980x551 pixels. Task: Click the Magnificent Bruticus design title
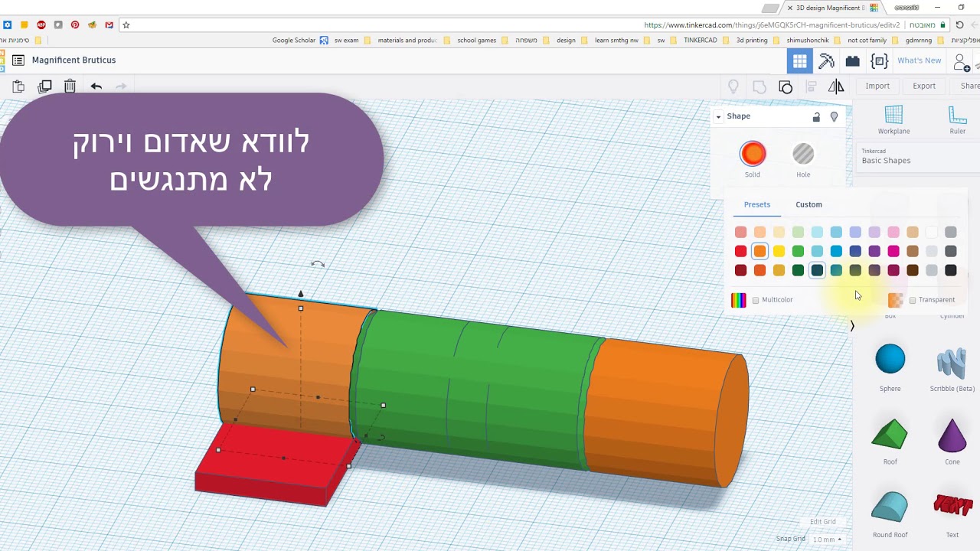[x=74, y=60]
